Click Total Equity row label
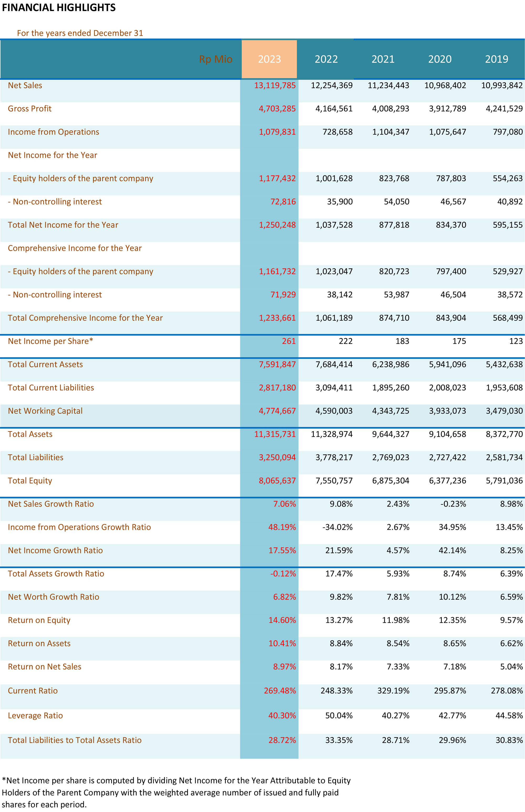Screen dimensions: 525x812 click(30, 481)
